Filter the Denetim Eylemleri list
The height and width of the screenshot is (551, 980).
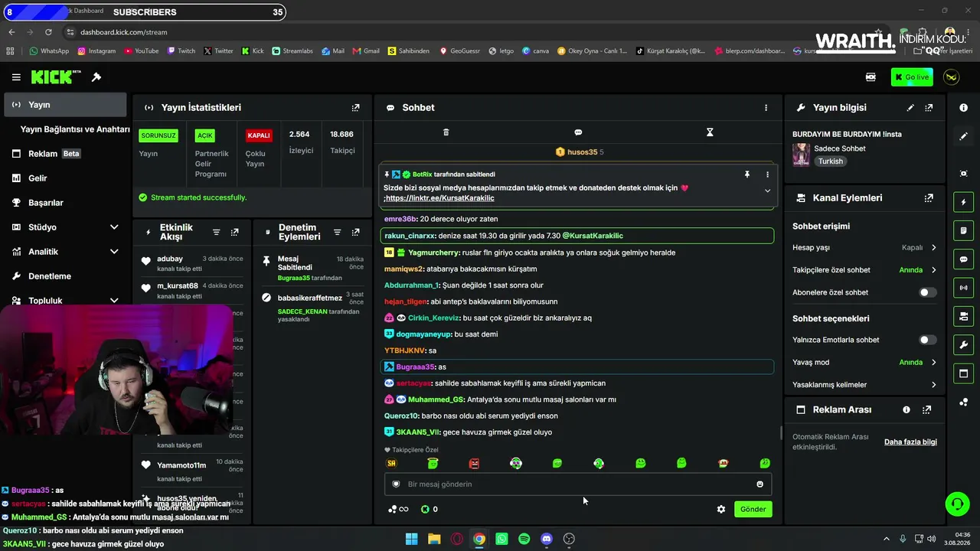coord(337,233)
